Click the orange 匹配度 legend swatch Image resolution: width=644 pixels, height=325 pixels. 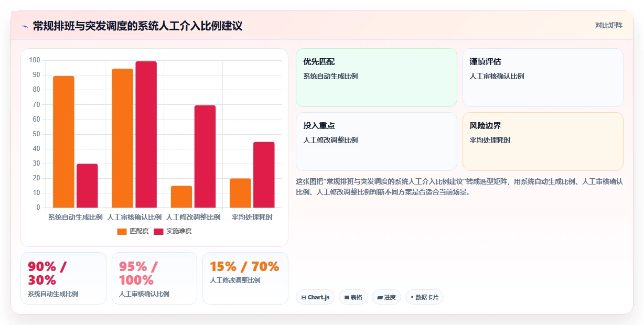[x=122, y=231]
